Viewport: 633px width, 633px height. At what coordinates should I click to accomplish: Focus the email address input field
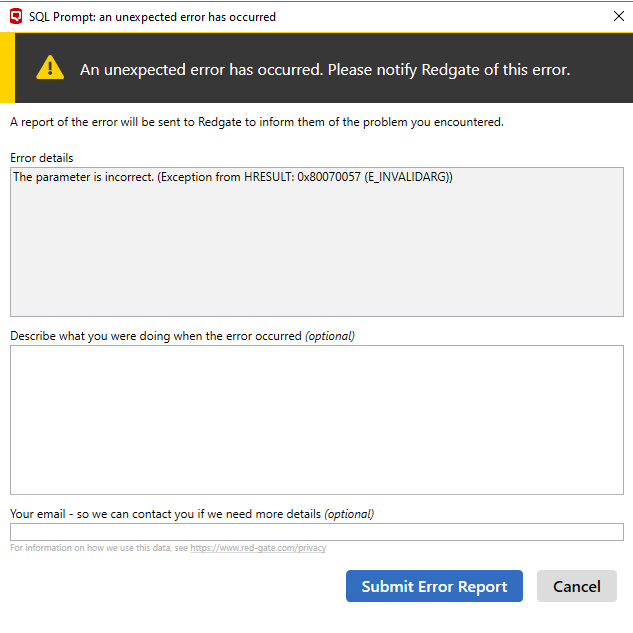point(316,532)
